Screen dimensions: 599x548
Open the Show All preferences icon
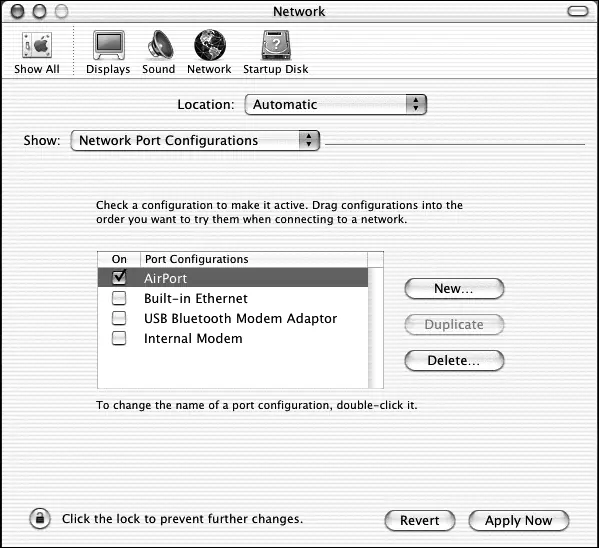(37, 45)
